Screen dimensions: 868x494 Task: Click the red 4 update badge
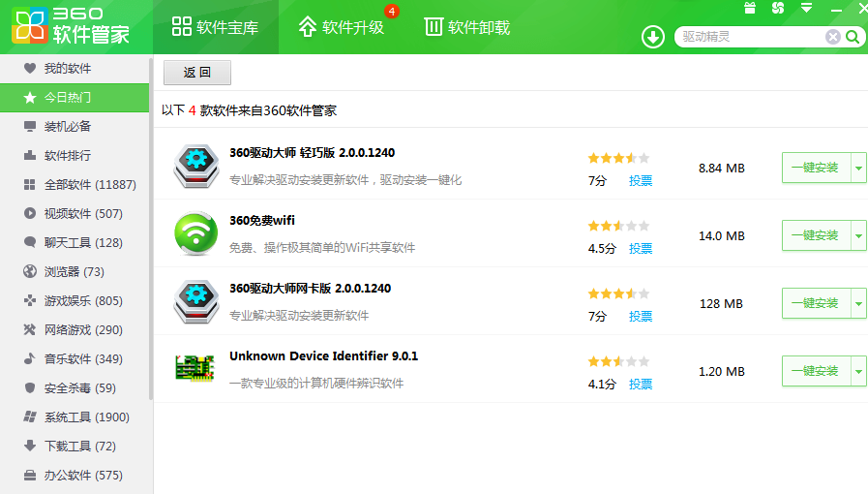[392, 11]
